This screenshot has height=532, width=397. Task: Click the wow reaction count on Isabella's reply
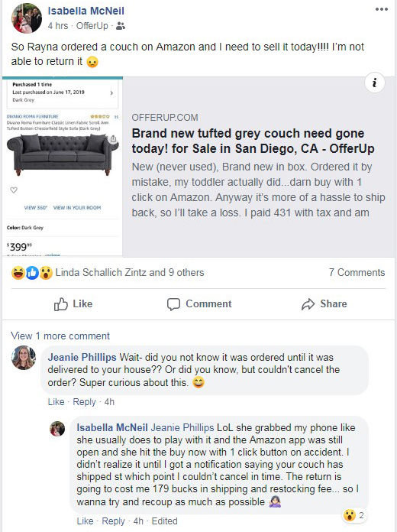(x=354, y=515)
